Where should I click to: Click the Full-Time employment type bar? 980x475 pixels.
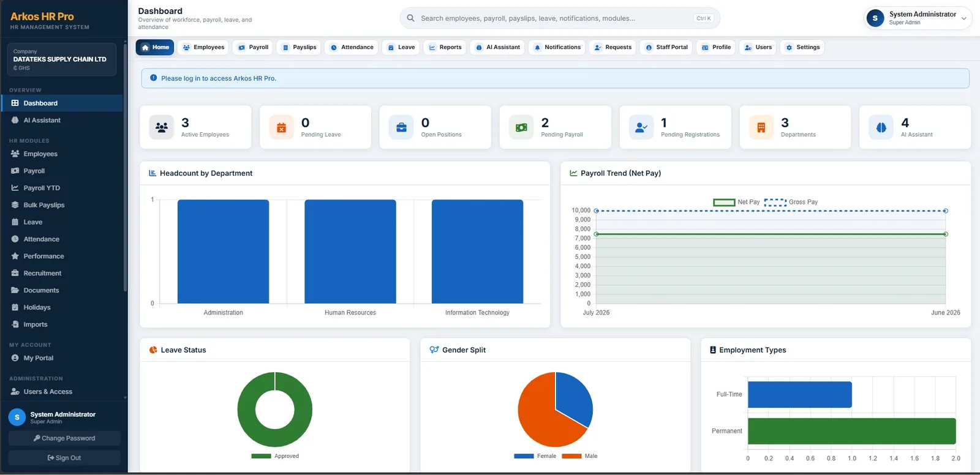[x=799, y=394]
